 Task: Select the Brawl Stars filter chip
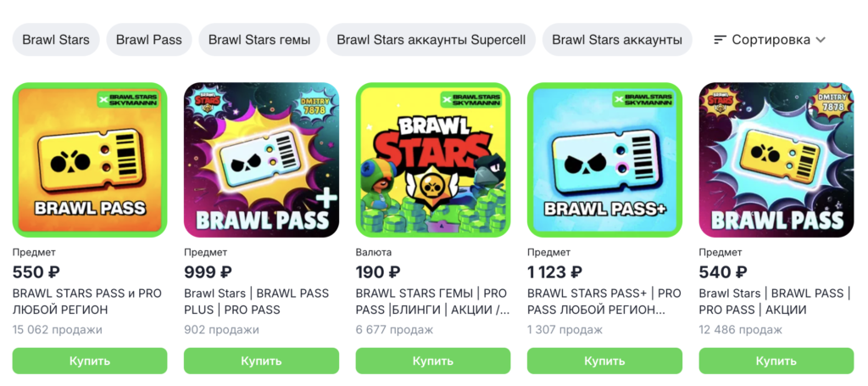point(55,40)
